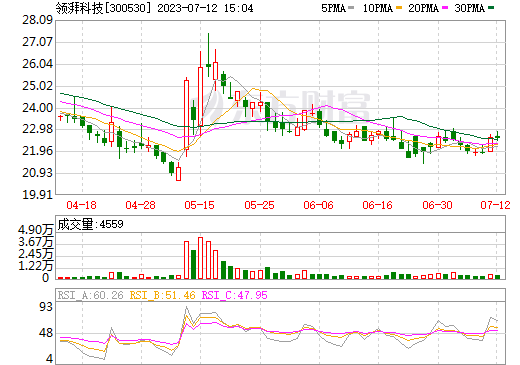Click the RSI_B:51.46 indicator label
The height and width of the screenshot is (365, 520).
click(x=162, y=295)
